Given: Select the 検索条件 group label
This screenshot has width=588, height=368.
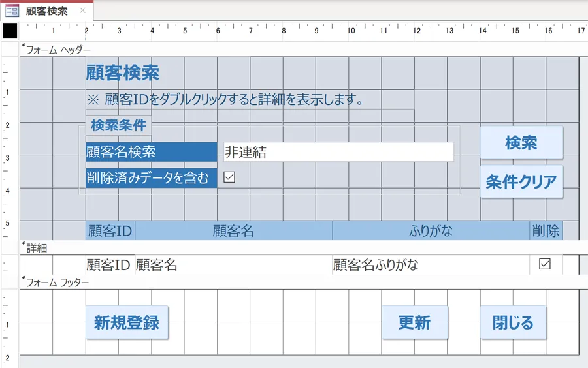Looking at the screenshot, I should 118,125.
